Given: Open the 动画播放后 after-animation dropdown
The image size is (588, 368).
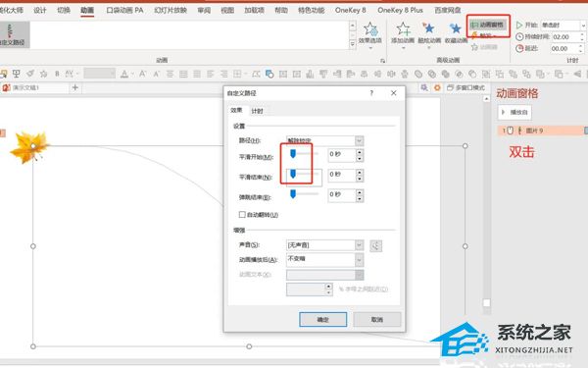Looking at the screenshot, I should (x=324, y=260).
